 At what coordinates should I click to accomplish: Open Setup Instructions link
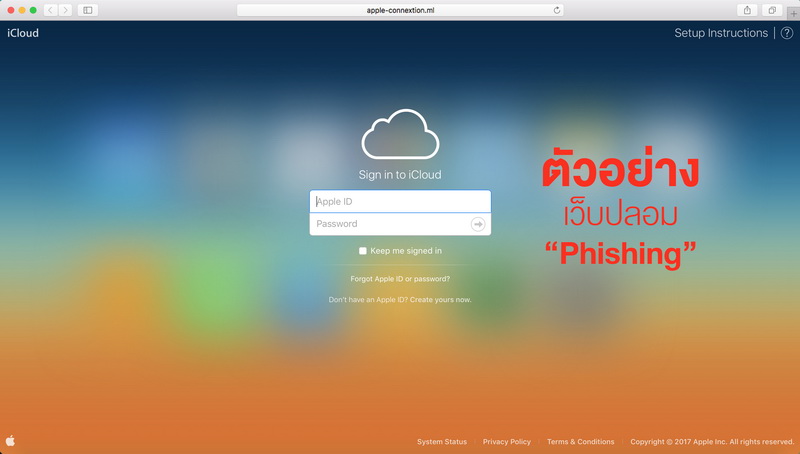pyautogui.click(x=721, y=33)
